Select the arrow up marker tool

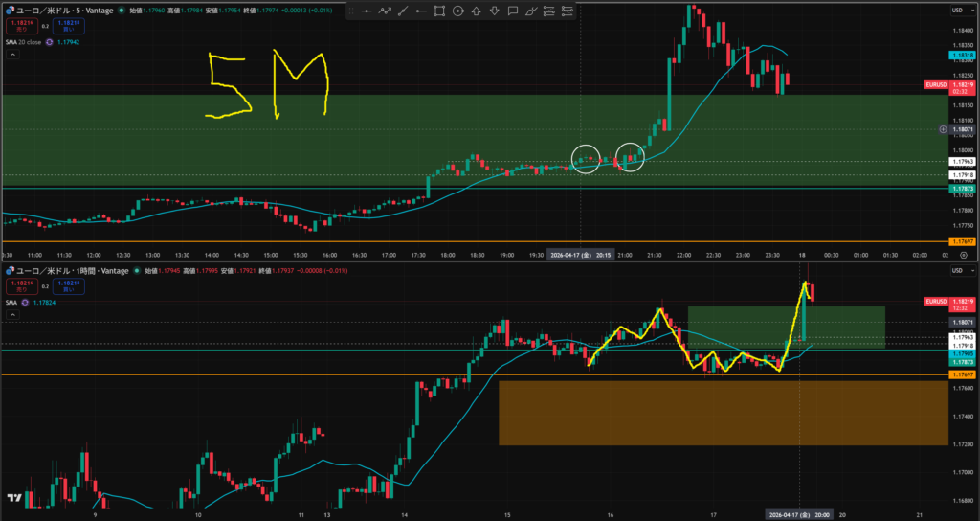point(476,11)
